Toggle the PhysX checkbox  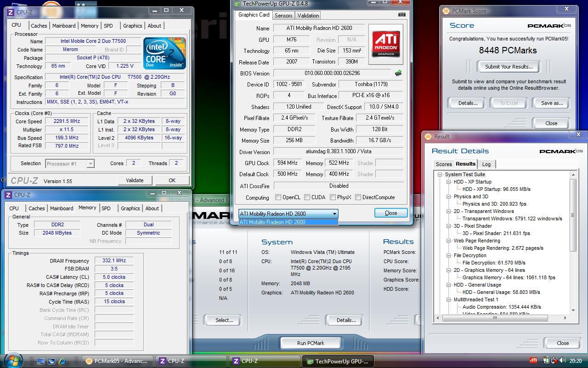333,197
